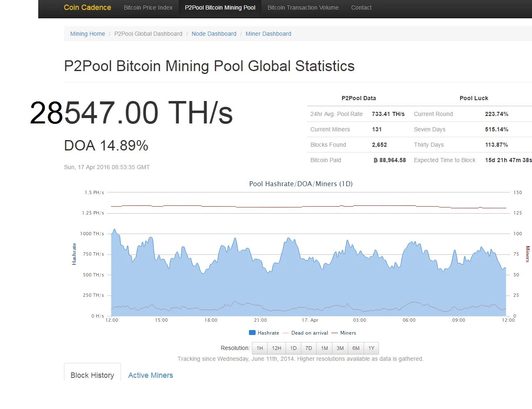Click Thirty Days luck 113.87%
This screenshot has height=409, width=532.
497,145
